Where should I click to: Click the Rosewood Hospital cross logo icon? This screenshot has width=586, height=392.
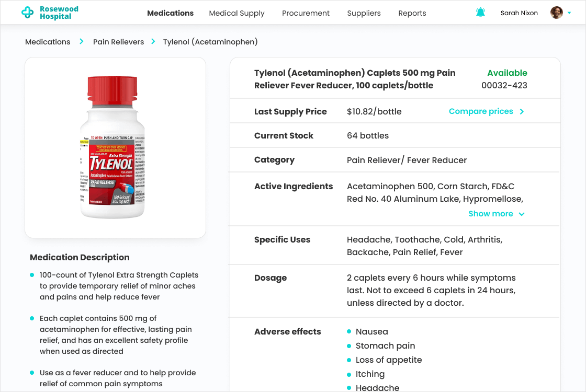pyautogui.click(x=28, y=13)
